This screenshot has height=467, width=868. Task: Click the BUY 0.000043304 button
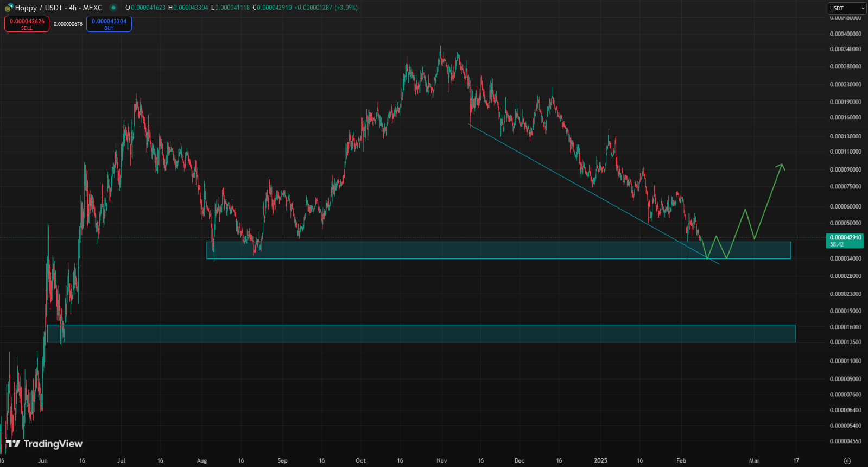[x=109, y=24]
